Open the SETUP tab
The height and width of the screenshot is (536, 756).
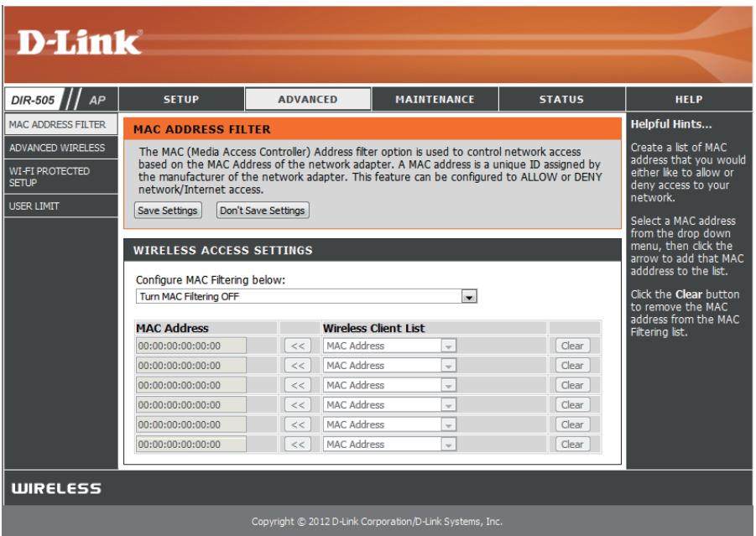tap(181, 99)
